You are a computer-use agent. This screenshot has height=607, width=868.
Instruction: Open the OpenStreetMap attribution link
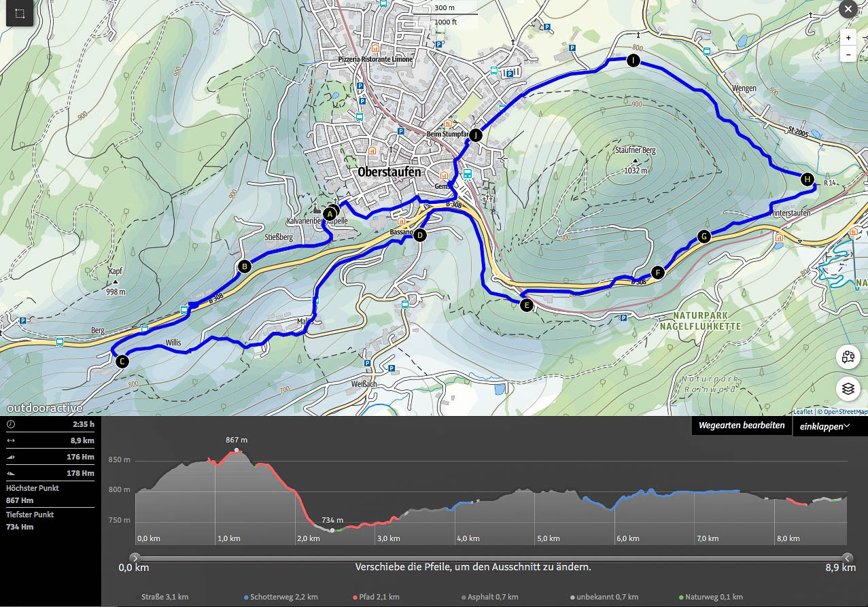click(843, 411)
